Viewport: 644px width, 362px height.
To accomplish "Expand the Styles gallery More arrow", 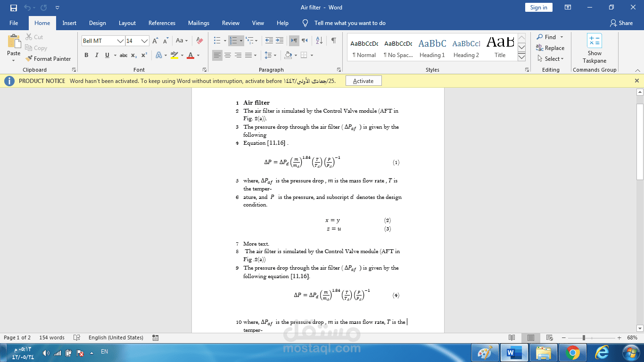I will (521, 57).
